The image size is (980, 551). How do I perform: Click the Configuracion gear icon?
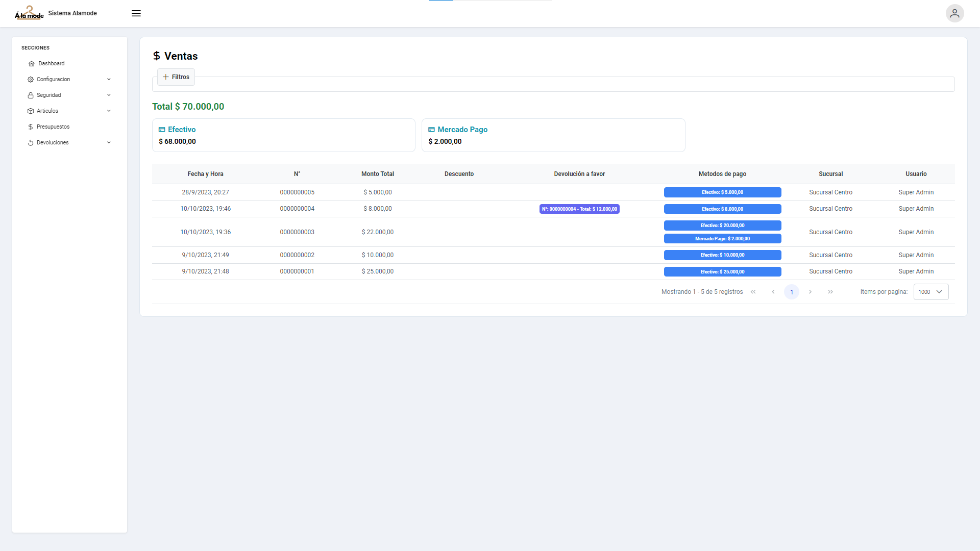pos(31,80)
